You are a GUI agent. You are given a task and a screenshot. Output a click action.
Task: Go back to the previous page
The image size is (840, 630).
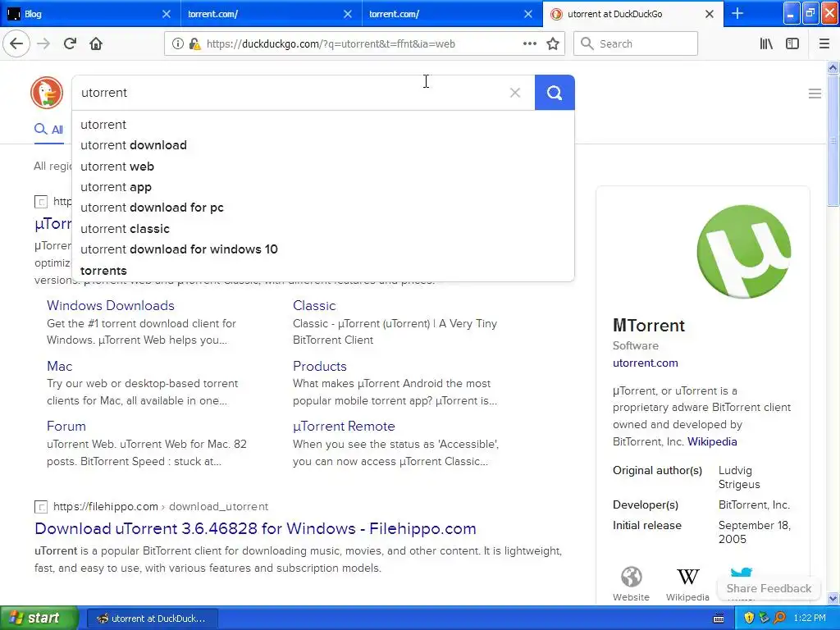coord(16,44)
